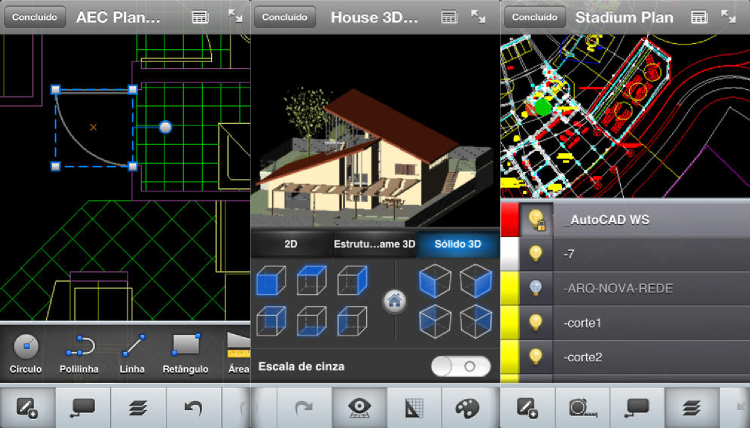Open layout table icon in House 3D header

pos(449,17)
